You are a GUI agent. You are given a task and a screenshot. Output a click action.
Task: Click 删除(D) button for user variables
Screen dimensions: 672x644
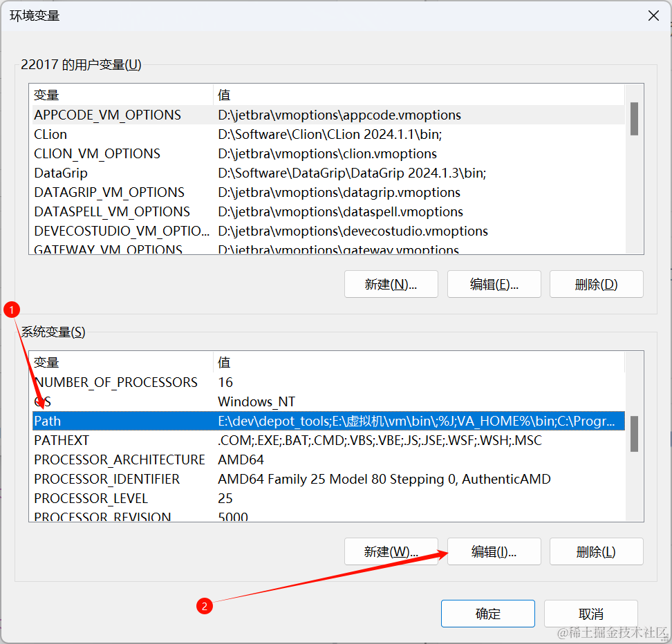point(596,284)
